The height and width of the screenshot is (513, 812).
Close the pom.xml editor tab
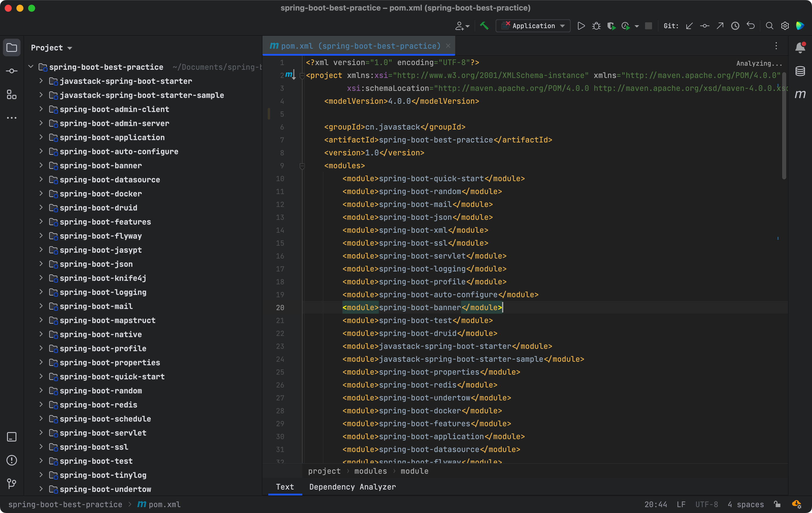click(448, 46)
